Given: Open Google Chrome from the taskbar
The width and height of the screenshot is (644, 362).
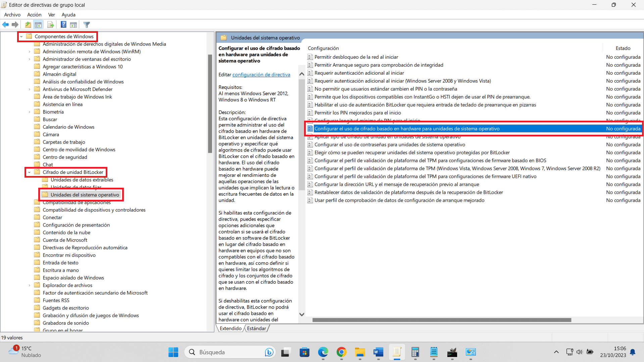Looking at the screenshot, I should pyautogui.click(x=341, y=352).
